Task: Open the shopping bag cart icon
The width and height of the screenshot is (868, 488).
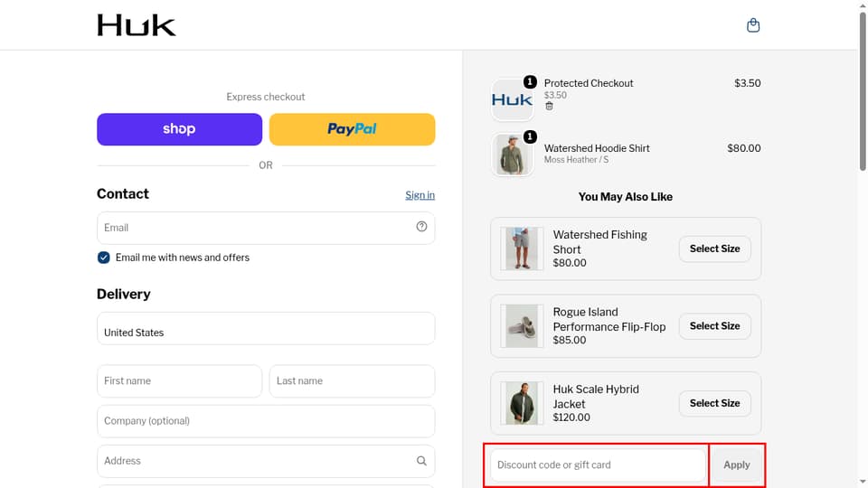Action: pos(753,25)
